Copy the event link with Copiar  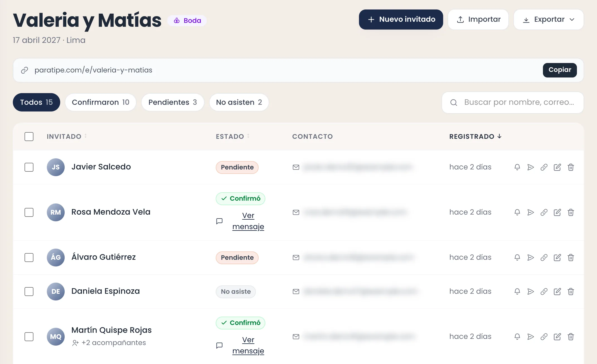tap(560, 70)
